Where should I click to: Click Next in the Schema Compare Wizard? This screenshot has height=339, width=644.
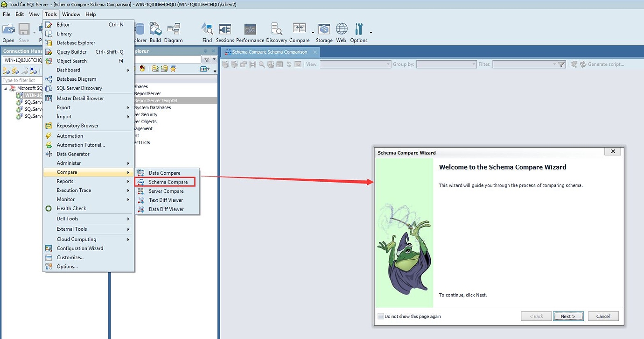click(x=568, y=316)
